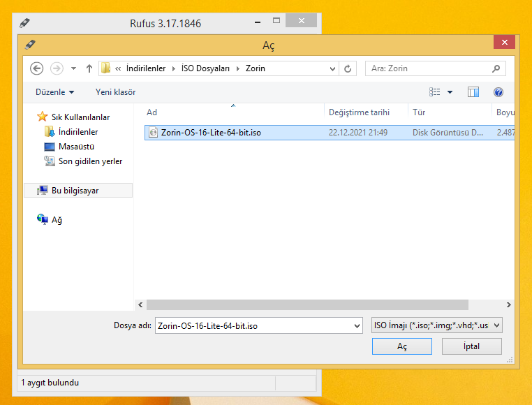This screenshot has height=405, width=532.
Task: Cancel the dialog with İptal
Action: [x=471, y=346]
